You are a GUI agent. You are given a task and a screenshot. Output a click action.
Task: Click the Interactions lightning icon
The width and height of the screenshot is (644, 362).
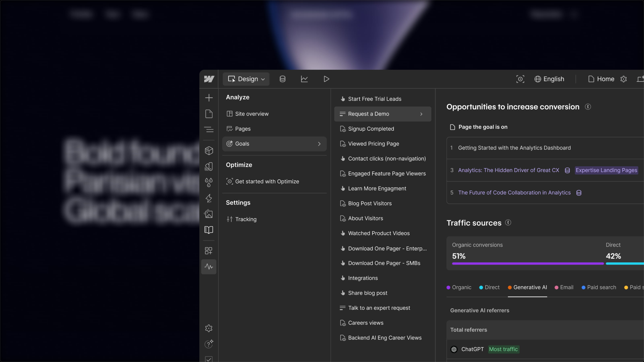click(209, 198)
